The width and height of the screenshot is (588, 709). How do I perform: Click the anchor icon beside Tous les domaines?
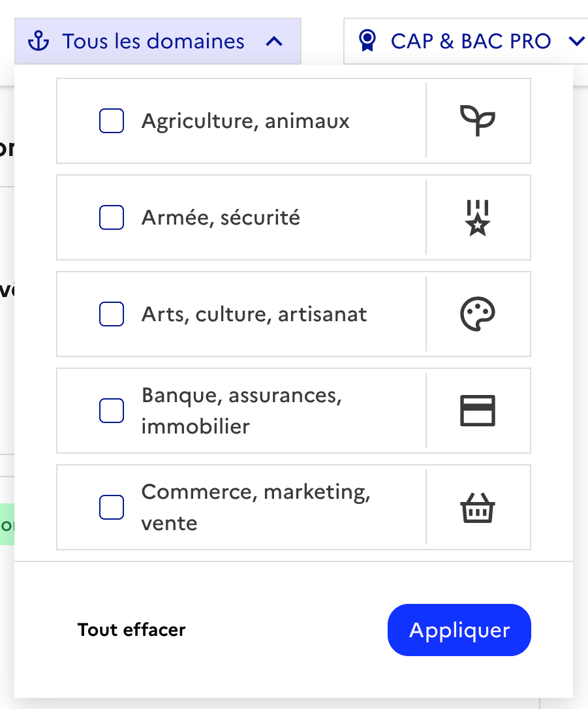coord(39,42)
